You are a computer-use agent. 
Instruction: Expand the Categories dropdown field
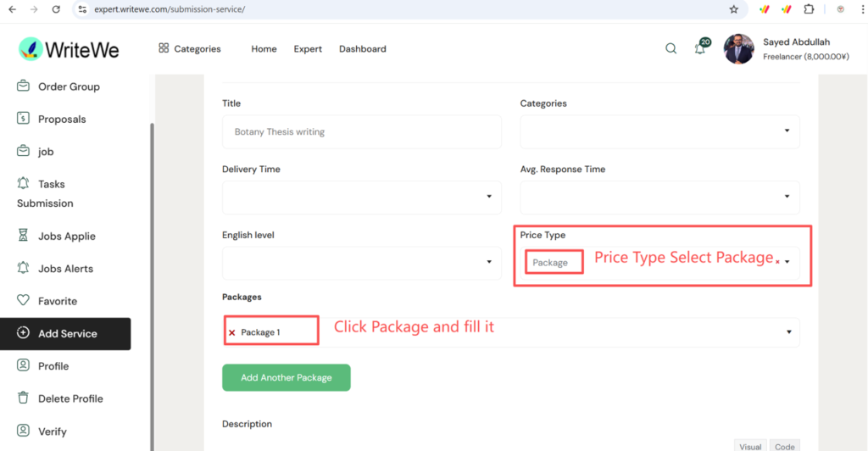[659, 131]
